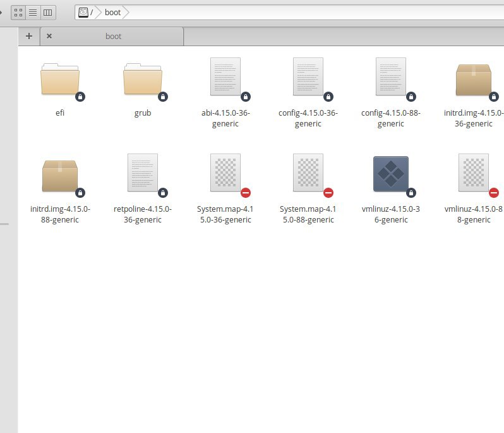Screen dimensions: 504x433
Task: Click the red no-access emblem on vmlinuz-4.15.0-88-generic
Action: coord(494,193)
